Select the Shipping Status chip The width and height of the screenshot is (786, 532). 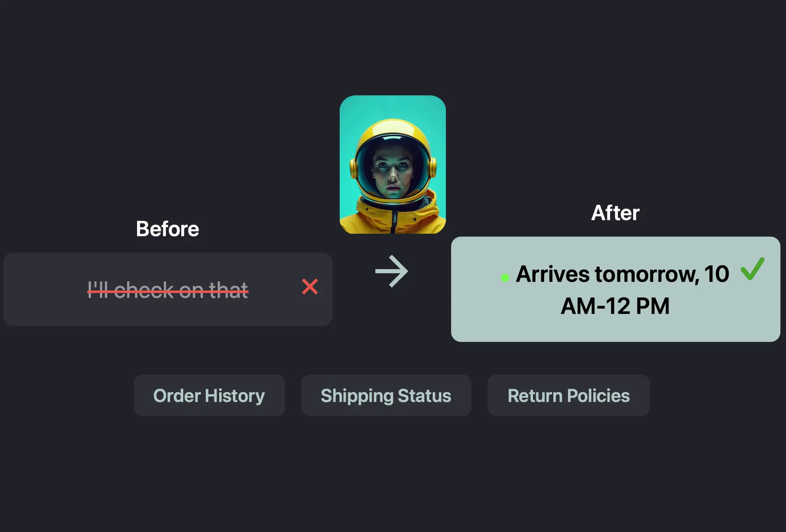click(x=386, y=396)
